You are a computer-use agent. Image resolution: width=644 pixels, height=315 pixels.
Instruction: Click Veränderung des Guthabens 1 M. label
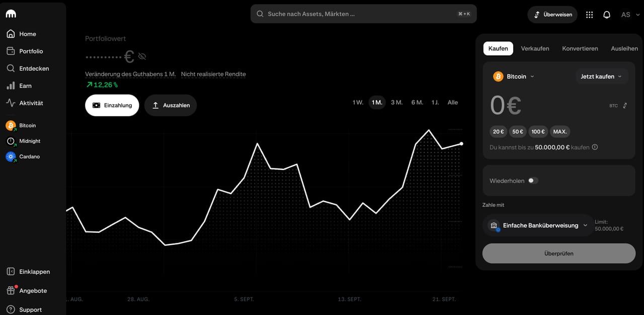click(130, 74)
